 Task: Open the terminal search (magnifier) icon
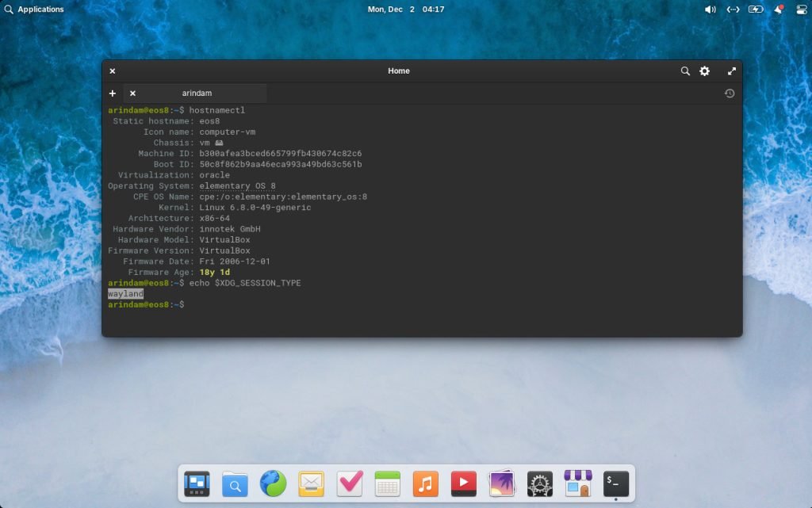[x=685, y=71]
